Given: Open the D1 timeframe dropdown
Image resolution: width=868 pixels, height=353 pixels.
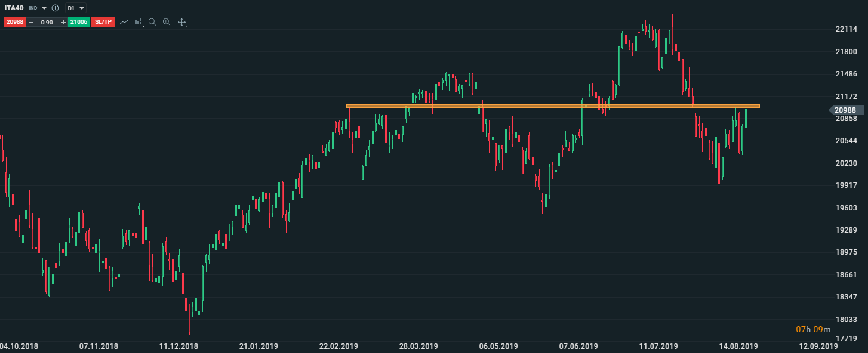Looking at the screenshot, I should pyautogui.click(x=76, y=8).
